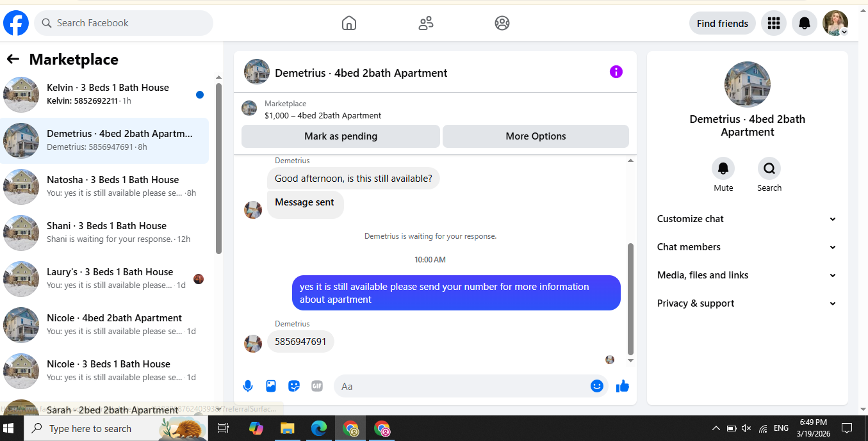Image resolution: width=868 pixels, height=441 pixels.
Task: Expand Media, files and links section
Action: (747, 275)
